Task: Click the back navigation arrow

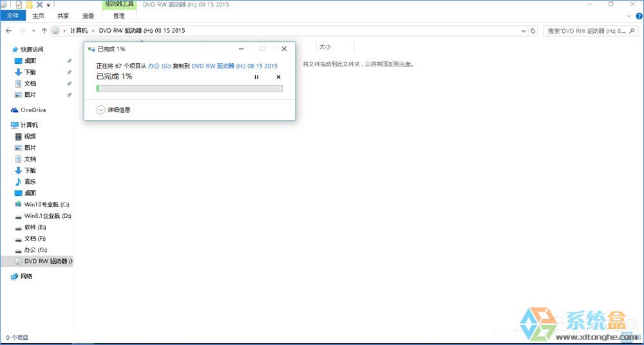Action: [8, 31]
